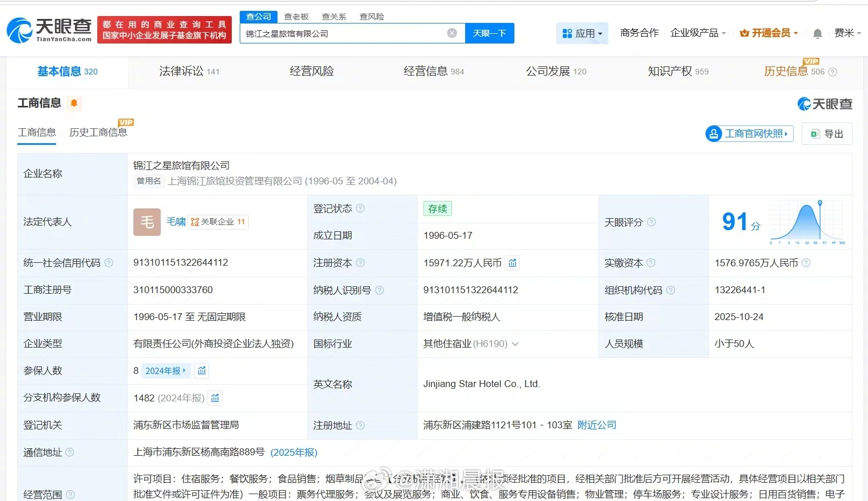Open the 经营风险 section tab
868x501 pixels.
312,72
